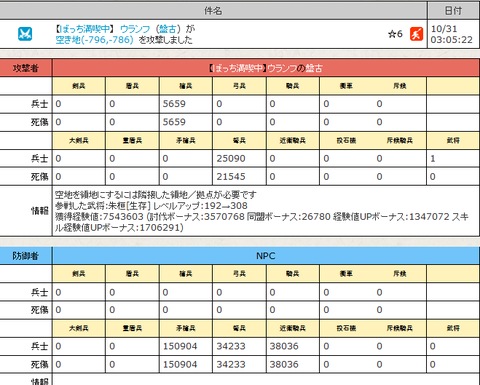Click the red icon beside ★6

pyautogui.click(x=416, y=34)
